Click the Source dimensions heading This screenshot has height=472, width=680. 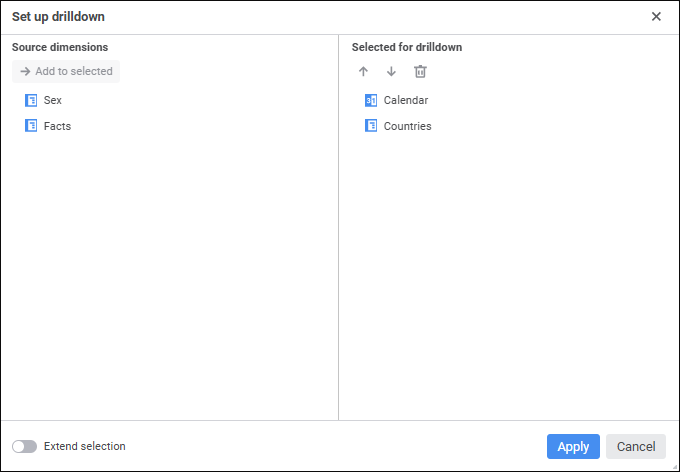coord(60,47)
